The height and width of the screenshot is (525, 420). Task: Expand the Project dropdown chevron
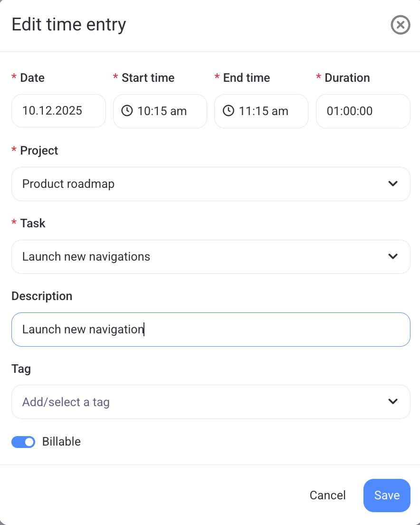tap(393, 184)
